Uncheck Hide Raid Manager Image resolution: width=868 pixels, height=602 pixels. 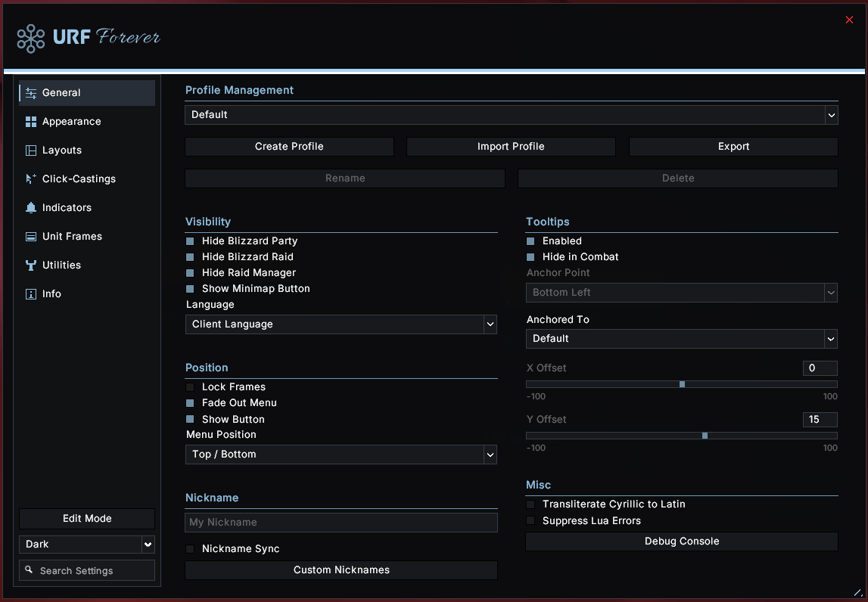click(x=190, y=273)
